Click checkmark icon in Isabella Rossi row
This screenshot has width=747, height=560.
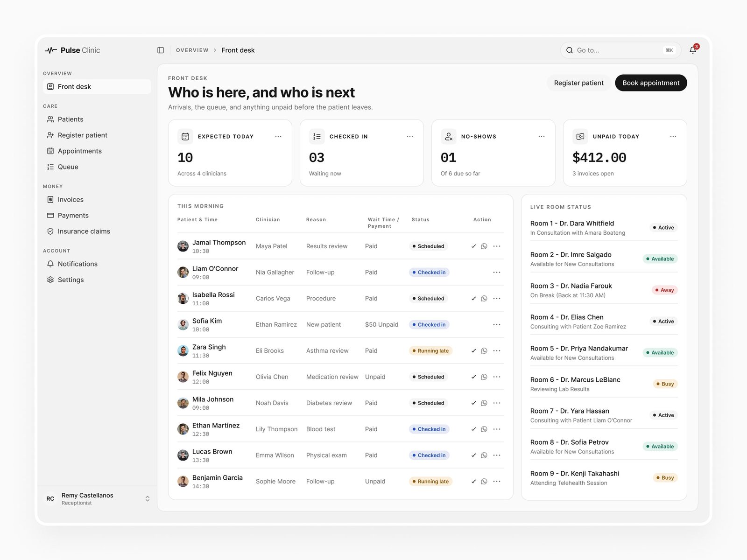point(473,298)
